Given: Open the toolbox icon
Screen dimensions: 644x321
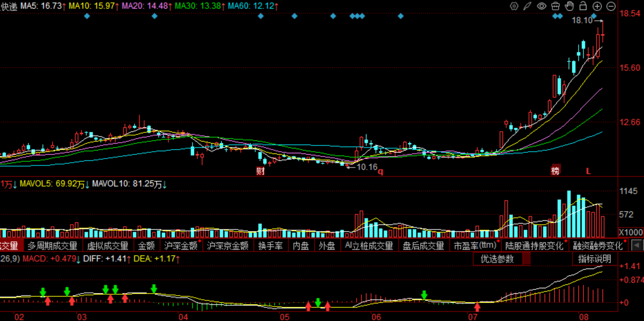Looking at the screenshot, I should coord(556,6).
